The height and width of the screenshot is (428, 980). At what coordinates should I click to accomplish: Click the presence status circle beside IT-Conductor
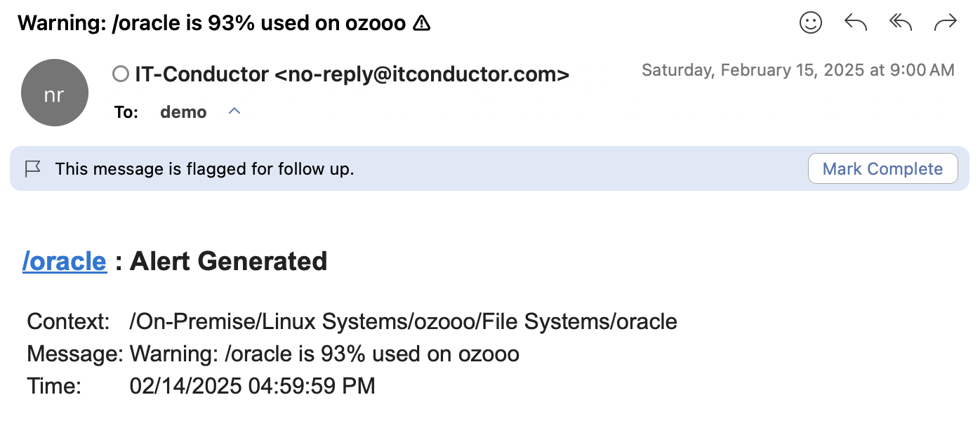coord(121,74)
